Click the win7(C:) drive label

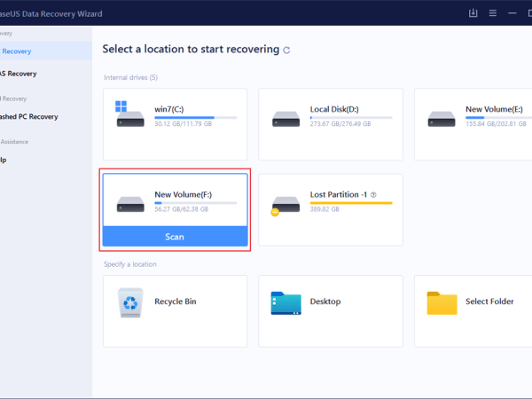coord(169,109)
